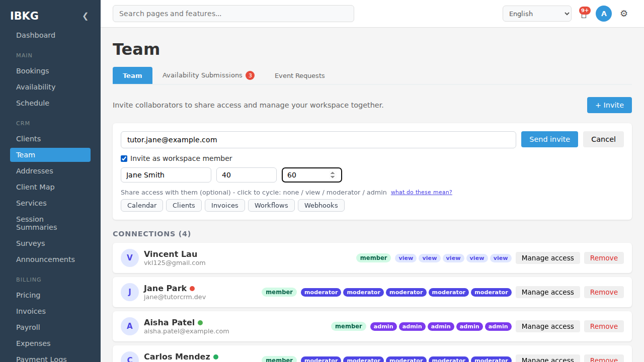Open the Event Requests tab
644x362 pixels.
[x=300, y=75]
